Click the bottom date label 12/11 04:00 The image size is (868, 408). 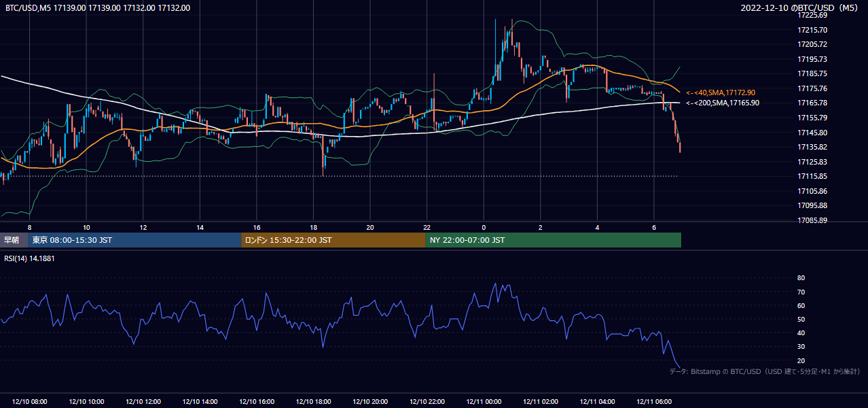tap(597, 402)
